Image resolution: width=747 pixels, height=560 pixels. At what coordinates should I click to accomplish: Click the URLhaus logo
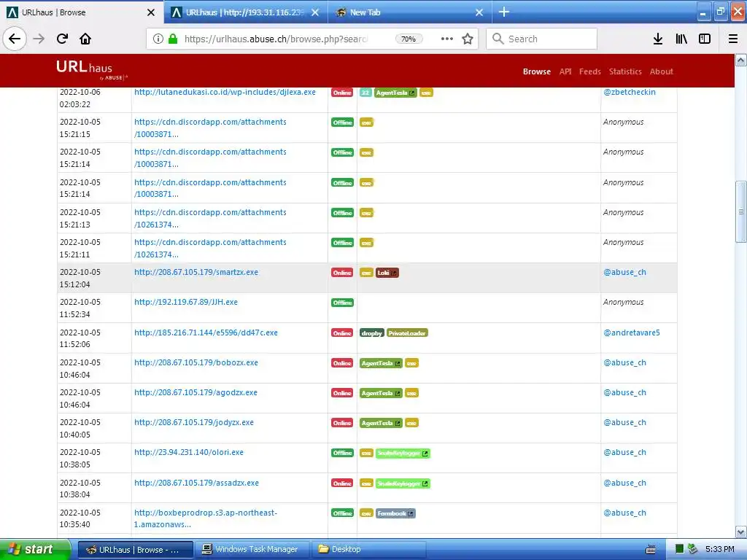click(x=92, y=69)
